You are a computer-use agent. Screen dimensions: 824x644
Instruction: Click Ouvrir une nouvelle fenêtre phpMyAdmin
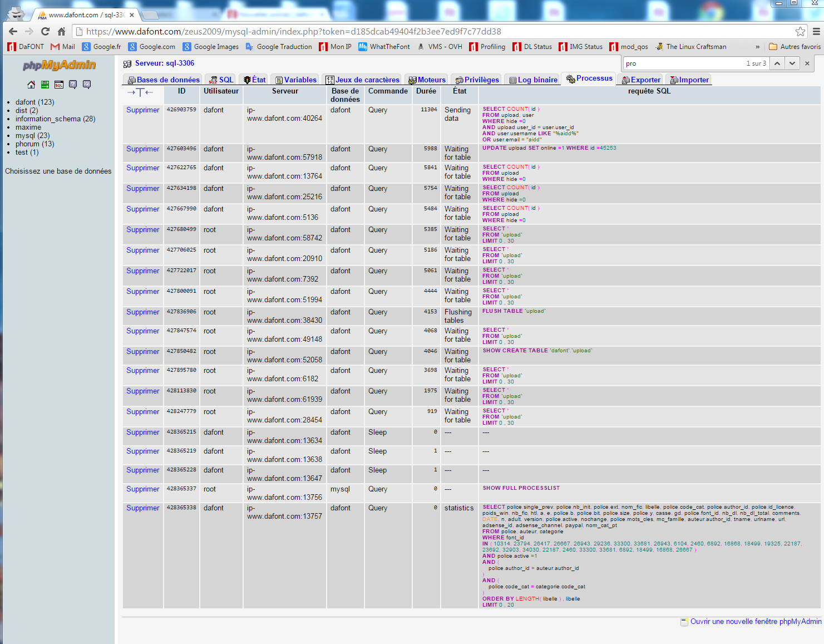[x=755, y=622]
